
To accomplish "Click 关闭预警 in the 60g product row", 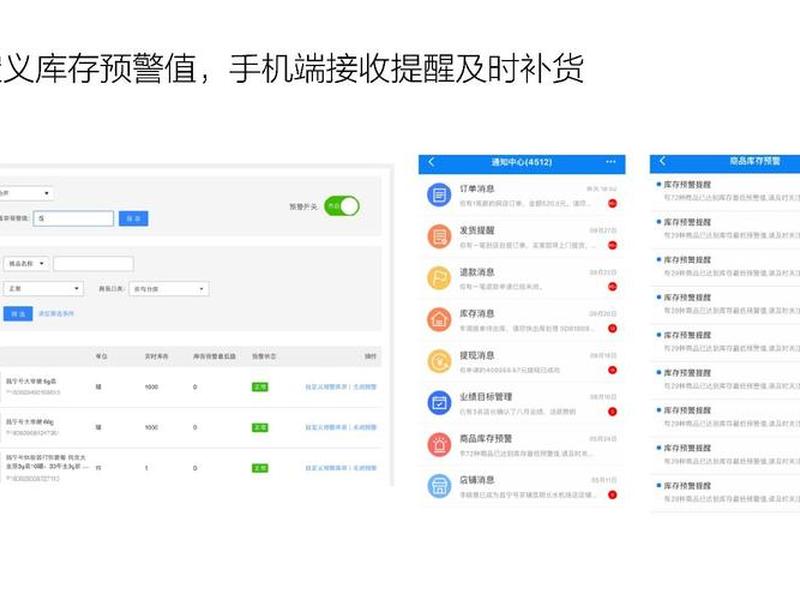I will tap(365, 428).
